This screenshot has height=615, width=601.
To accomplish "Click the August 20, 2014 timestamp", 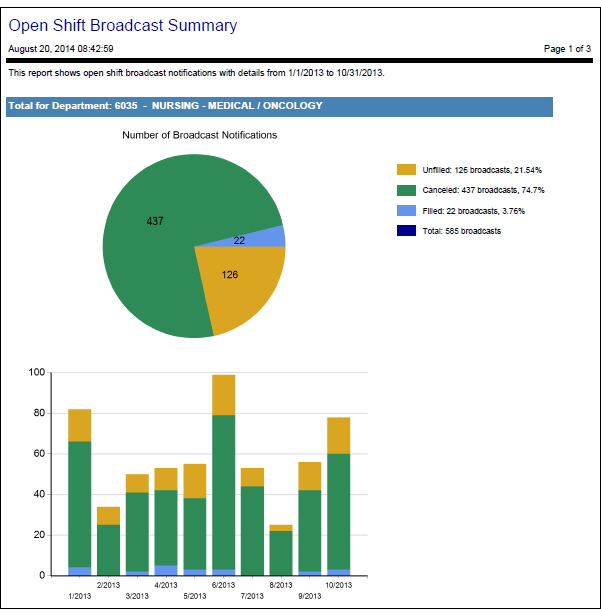I will tap(60, 48).
